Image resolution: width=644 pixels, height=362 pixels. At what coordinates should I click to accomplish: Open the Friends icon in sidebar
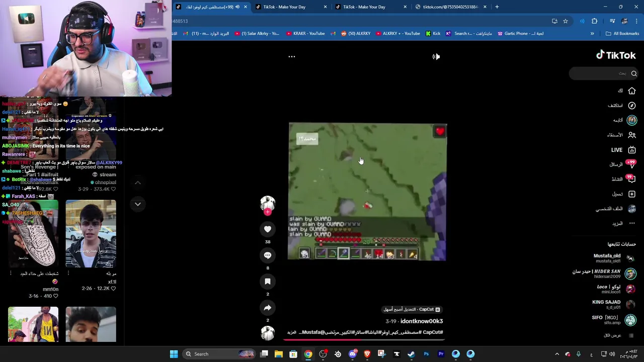pyautogui.click(x=632, y=135)
